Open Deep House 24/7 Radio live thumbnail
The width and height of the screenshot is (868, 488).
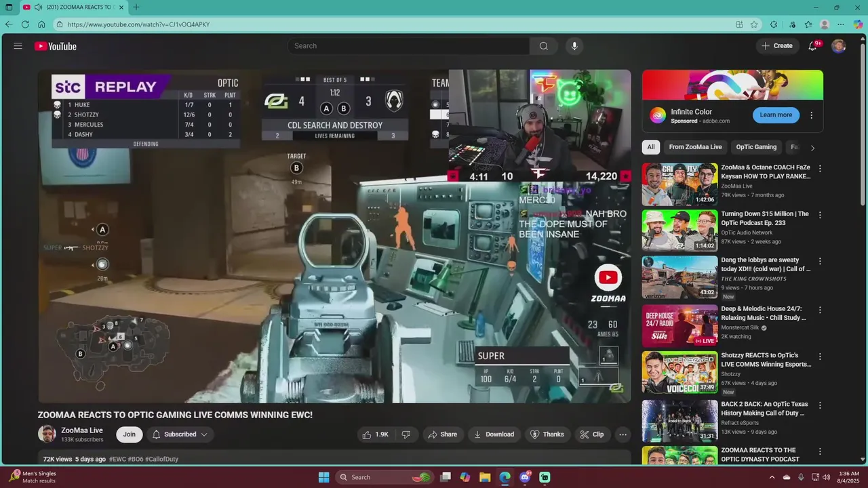point(679,326)
